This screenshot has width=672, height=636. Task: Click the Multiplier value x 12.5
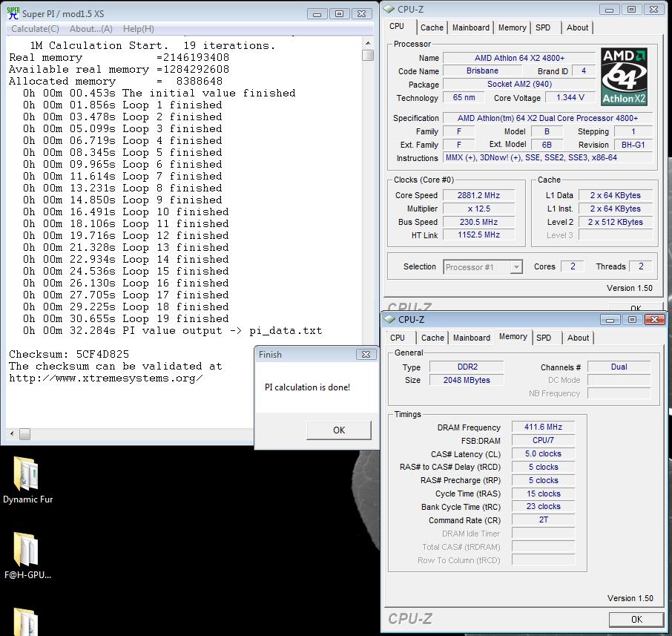478,209
